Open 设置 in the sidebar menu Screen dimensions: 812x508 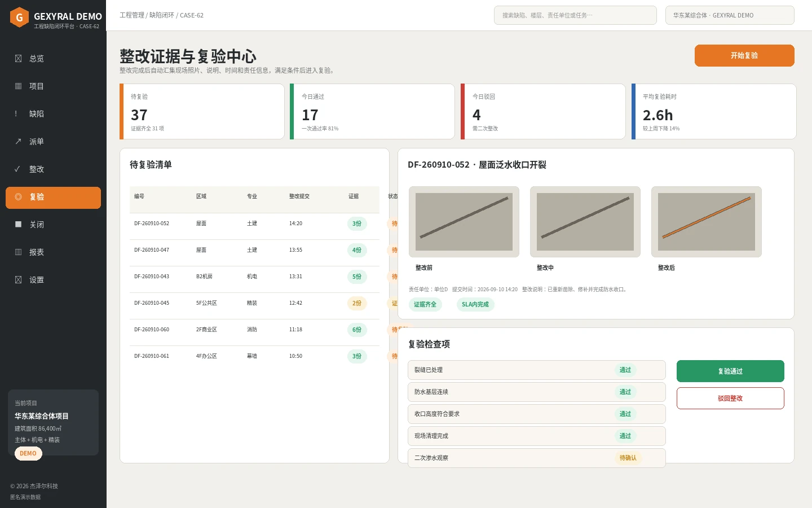click(x=53, y=279)
